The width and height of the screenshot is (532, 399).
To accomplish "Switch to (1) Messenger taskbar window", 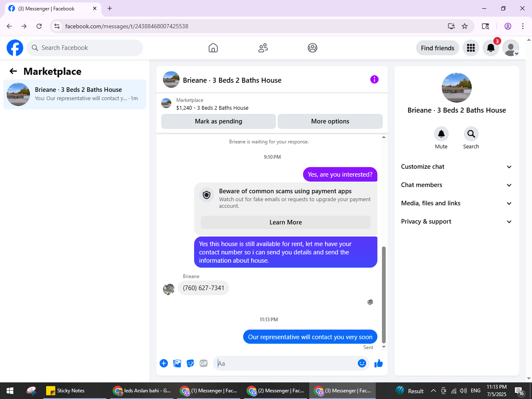I will tap(209, 391).
